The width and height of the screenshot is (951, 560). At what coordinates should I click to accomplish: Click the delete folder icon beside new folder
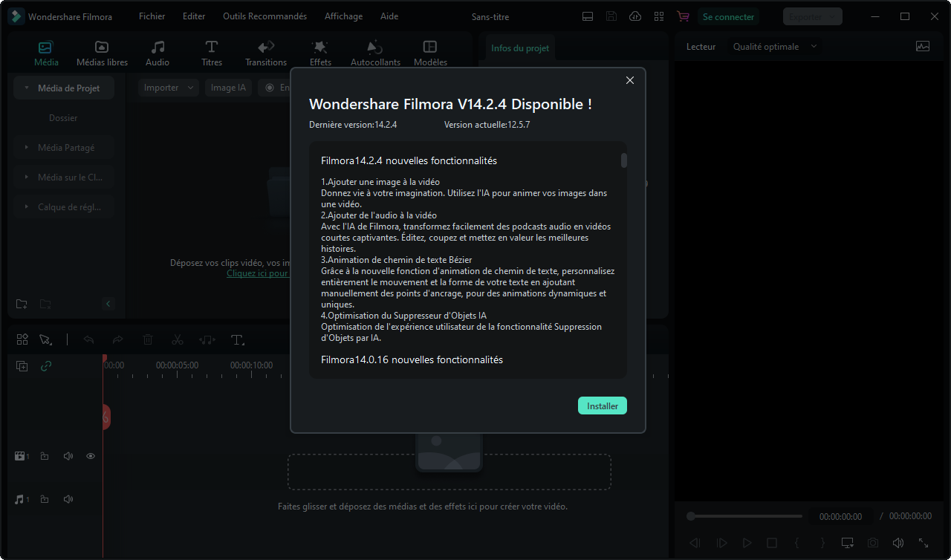tap(45, 304)
